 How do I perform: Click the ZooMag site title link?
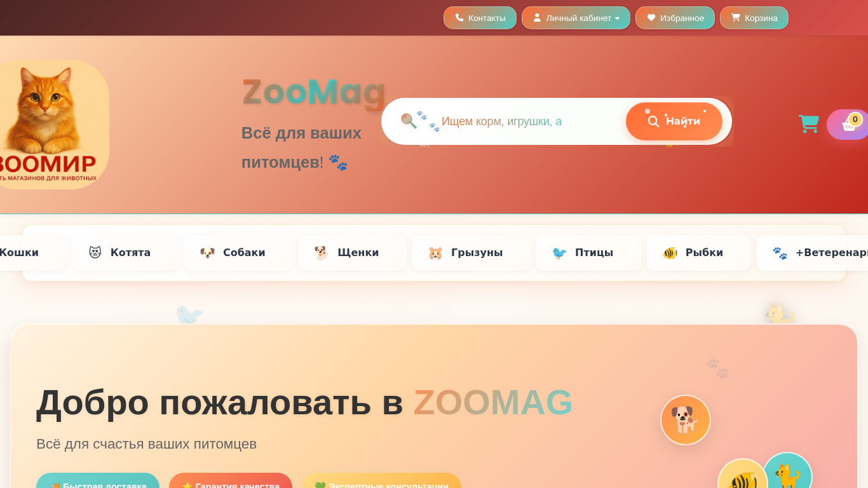pyautogui.click(x=314, y=92)
